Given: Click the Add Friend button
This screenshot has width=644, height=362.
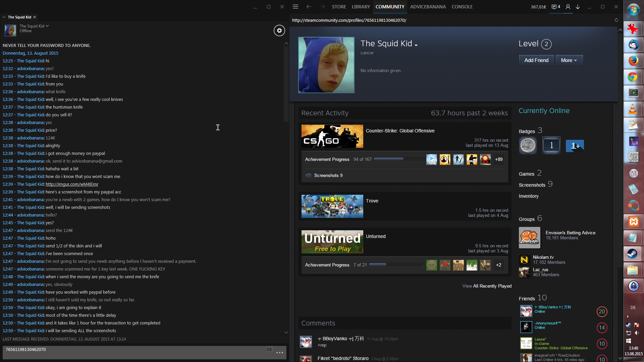Looking at the screenshot, I should click(536, 60).
